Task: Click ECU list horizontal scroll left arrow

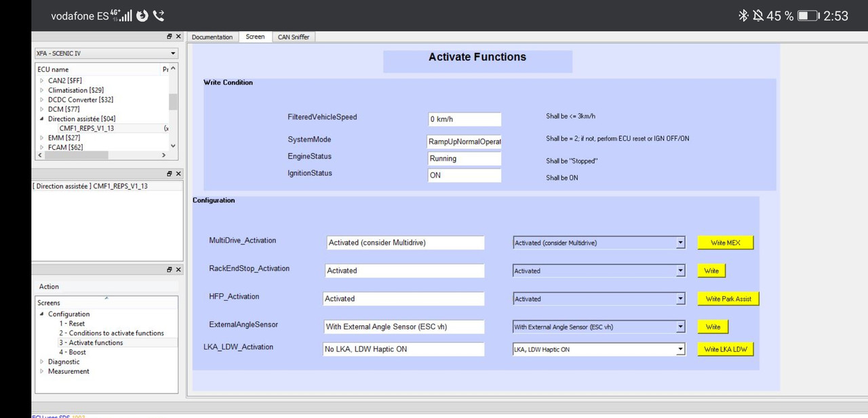Action: [x=39, y=155]
